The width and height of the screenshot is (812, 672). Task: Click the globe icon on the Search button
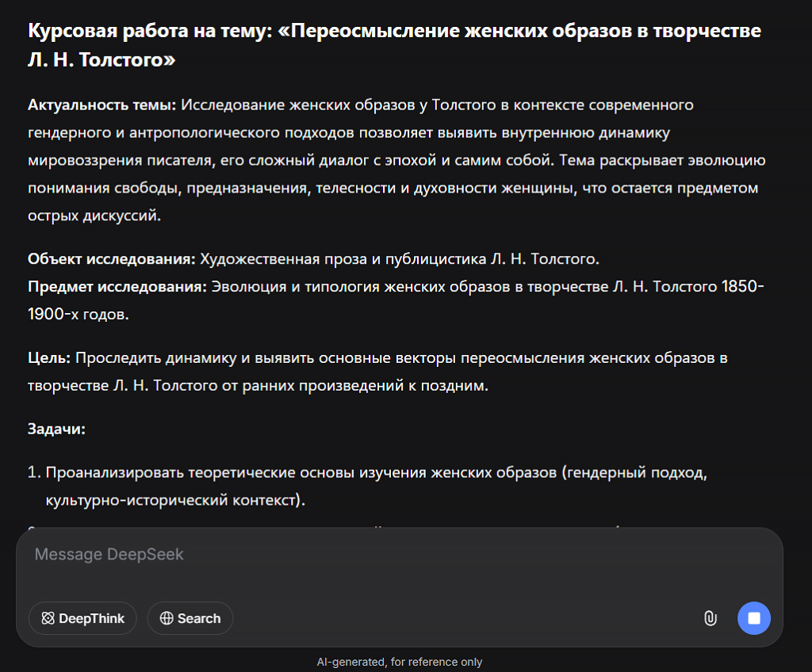coord(167,618)
